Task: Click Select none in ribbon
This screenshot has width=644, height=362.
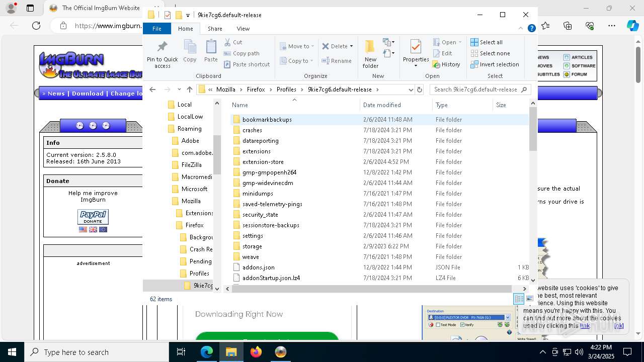Action: click(x=490, y=53)
